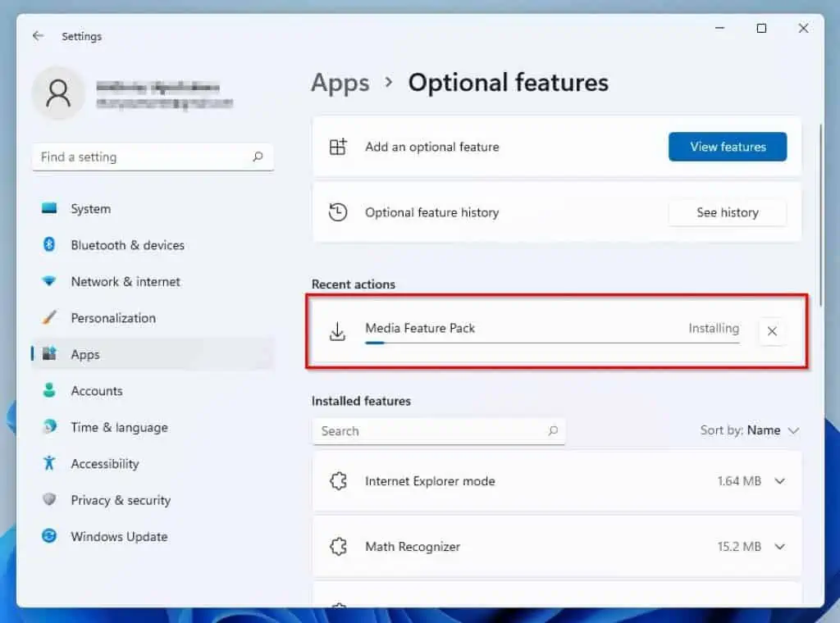Click the Bluetooth icon in sidebar
This screenshot has height=623, width=840.
[x=49, y=244]
